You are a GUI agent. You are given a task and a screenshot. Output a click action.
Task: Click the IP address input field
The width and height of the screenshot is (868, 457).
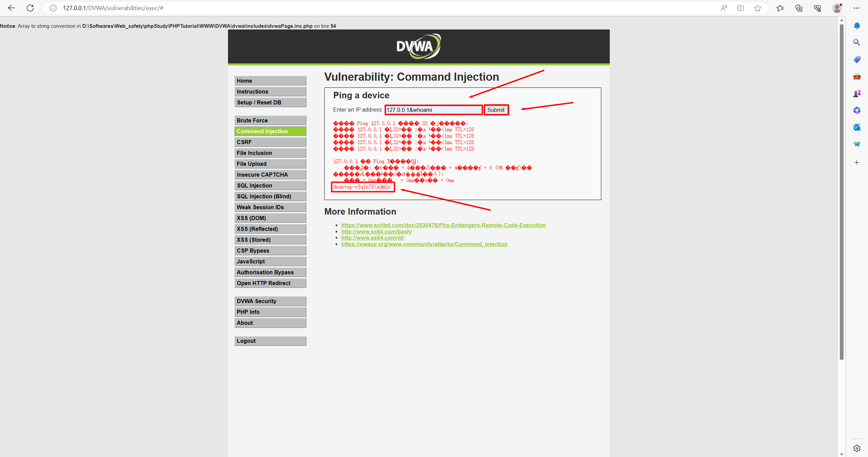[x=432, y=110]
